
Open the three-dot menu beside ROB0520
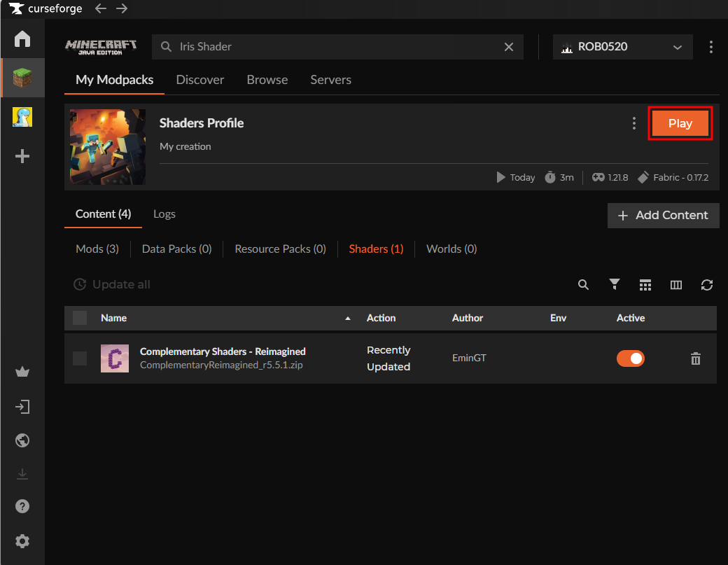pos(710,47)
